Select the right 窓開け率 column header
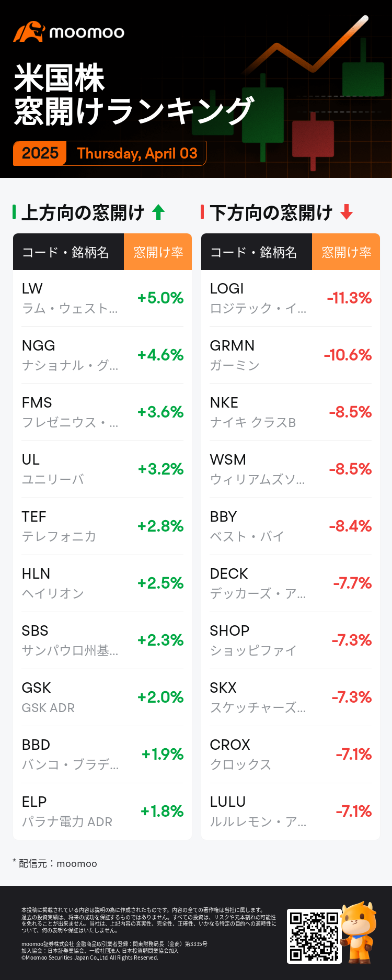Screen dimensions: 392x980 point(346,252)
